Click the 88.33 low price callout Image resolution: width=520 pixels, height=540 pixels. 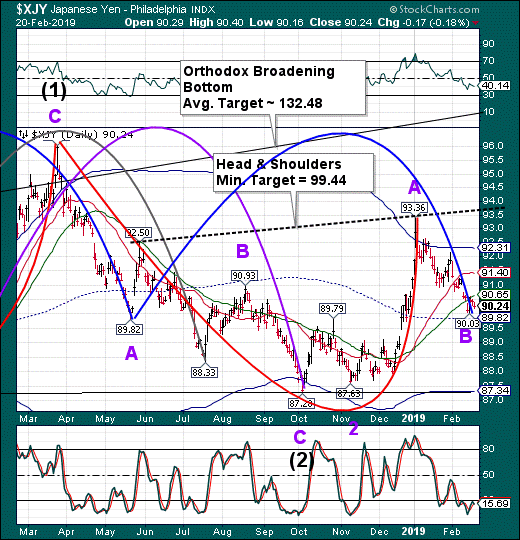(x=205, y=372)
